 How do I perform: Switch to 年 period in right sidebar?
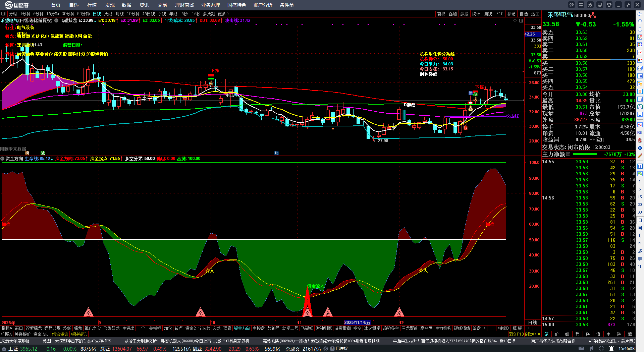click(x=640, y=267)
